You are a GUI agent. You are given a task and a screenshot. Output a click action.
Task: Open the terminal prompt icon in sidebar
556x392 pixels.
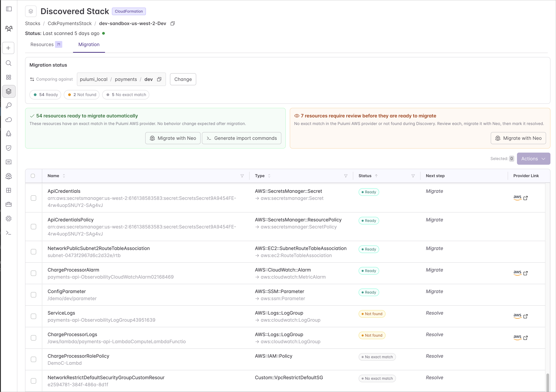[x=8, y=233]
